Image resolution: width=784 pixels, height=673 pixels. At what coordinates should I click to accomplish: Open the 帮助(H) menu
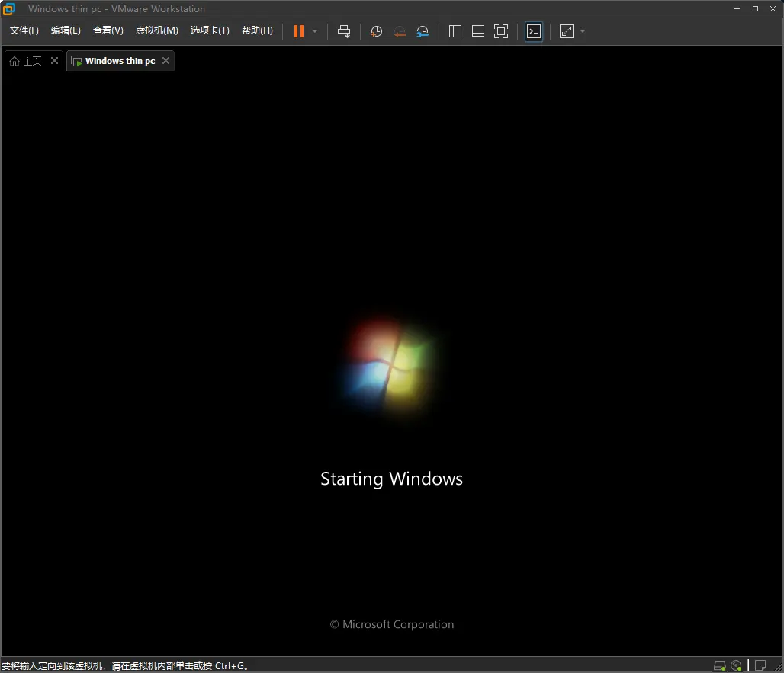257,30
